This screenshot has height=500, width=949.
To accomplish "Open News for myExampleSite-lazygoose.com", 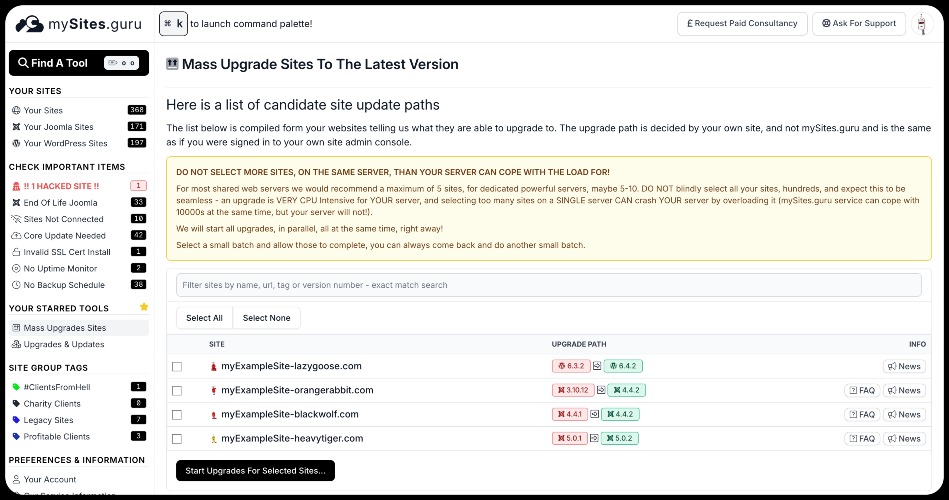I will (x=904, y=366).
